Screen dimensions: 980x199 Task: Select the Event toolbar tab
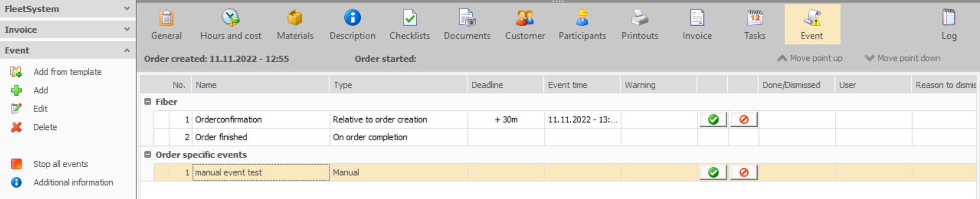point(812,25)
